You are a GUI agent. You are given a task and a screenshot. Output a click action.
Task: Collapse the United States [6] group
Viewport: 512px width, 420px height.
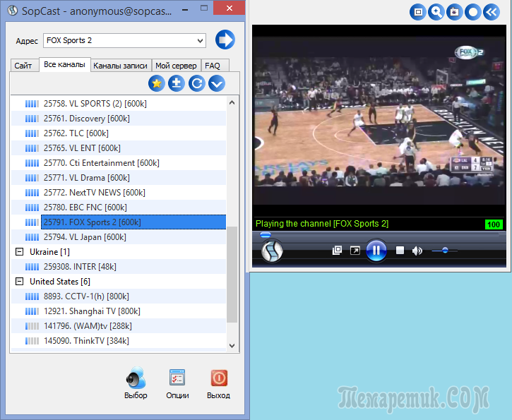tap(20, 282)
